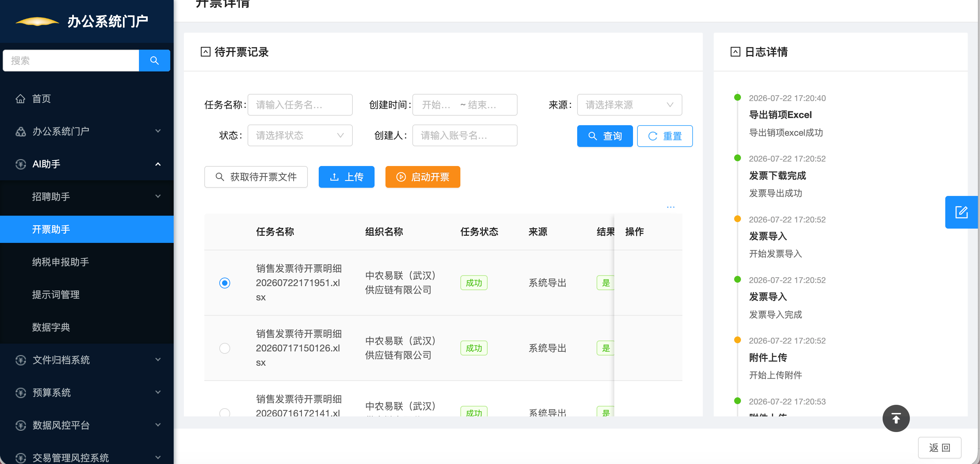The width and height of the screenshot is (980, 464).
Task: Click the 任务名称 column header
Action: coord(275,232)
